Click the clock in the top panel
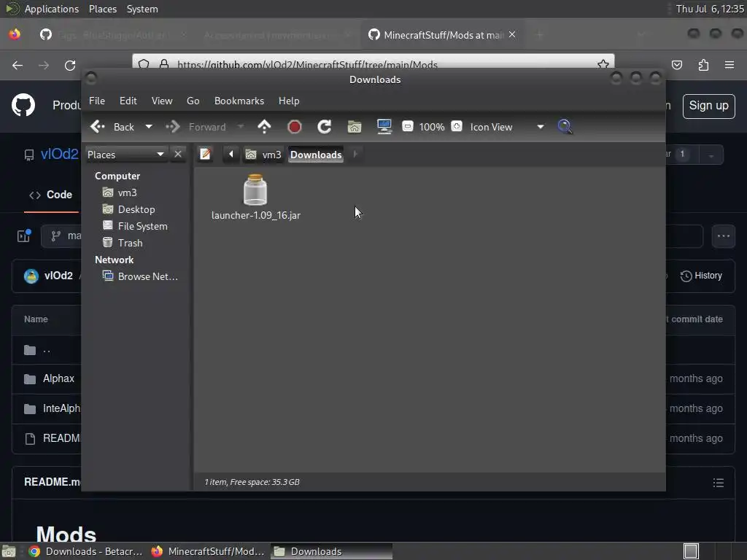The width and height of the screenshot is (747, 560). coord(710,9)
